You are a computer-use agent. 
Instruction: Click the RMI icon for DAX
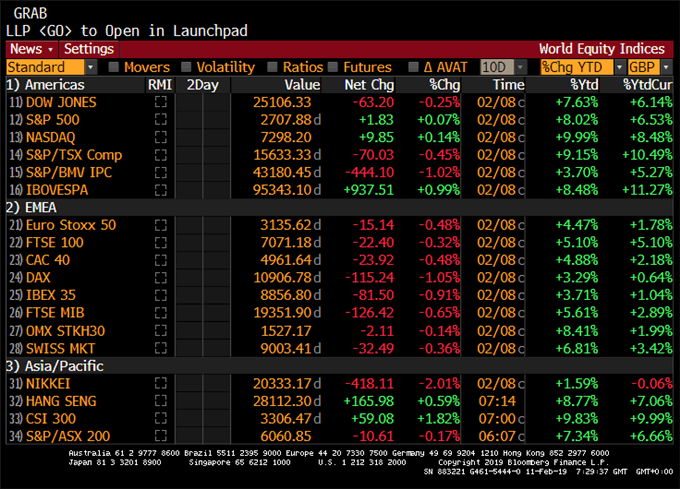pos(160,277)
